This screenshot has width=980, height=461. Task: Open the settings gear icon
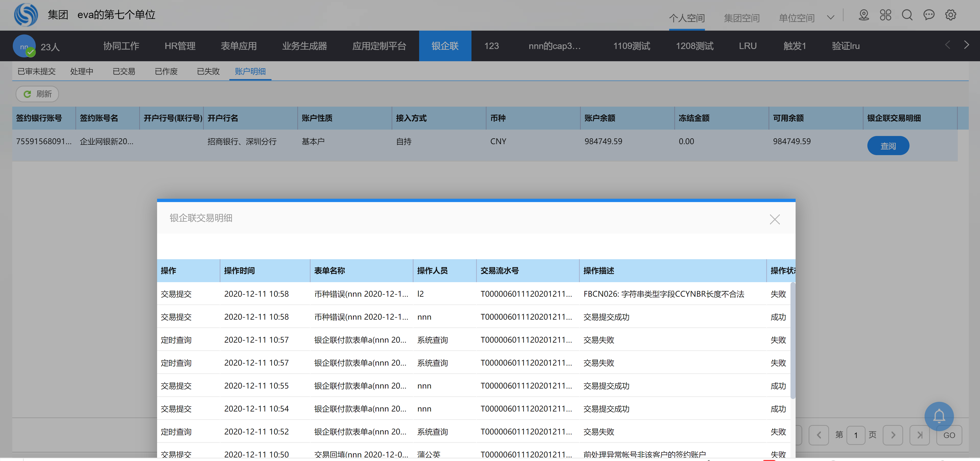pos(950,15)
